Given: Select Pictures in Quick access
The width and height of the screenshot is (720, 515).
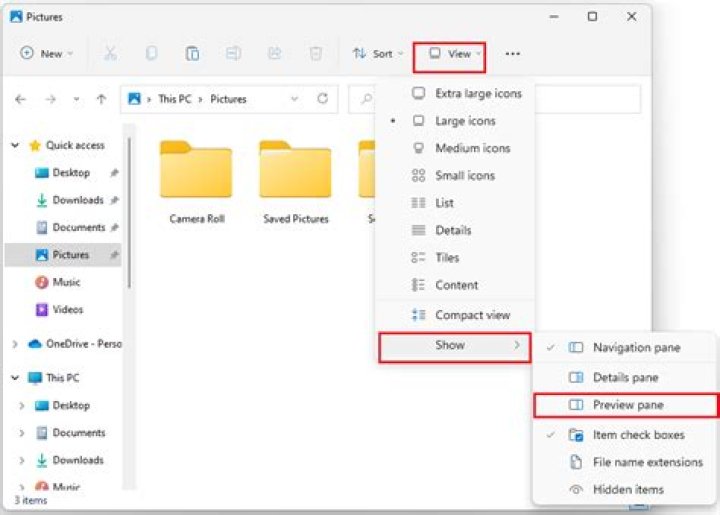Looking at the screenshot, I should click(63, 255).
